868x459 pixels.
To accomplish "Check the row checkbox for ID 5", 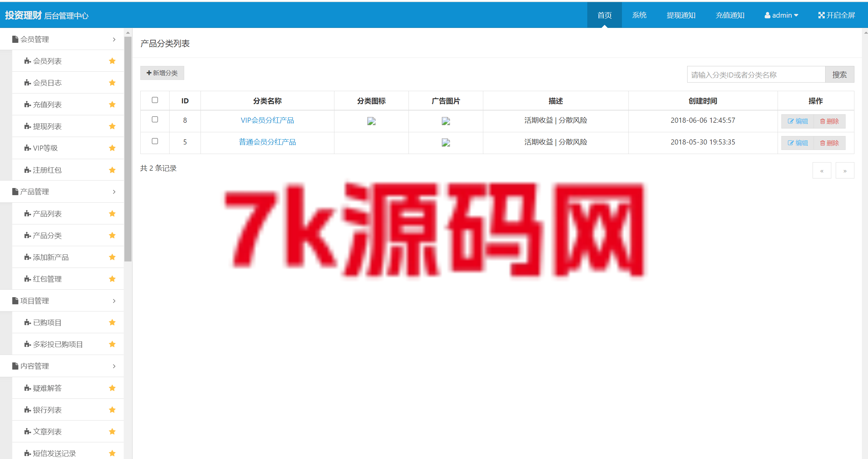I will [x=155, y=141].
